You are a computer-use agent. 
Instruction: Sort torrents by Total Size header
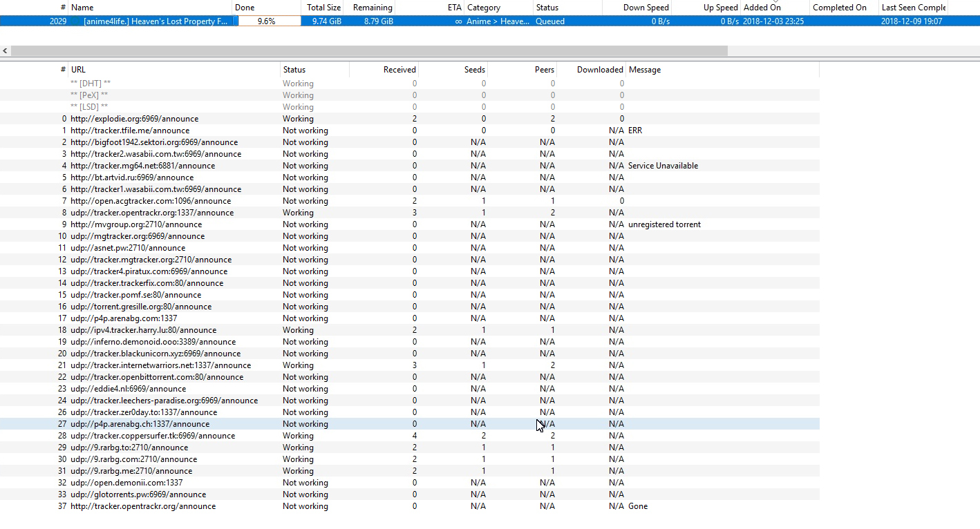pos(324,7)
